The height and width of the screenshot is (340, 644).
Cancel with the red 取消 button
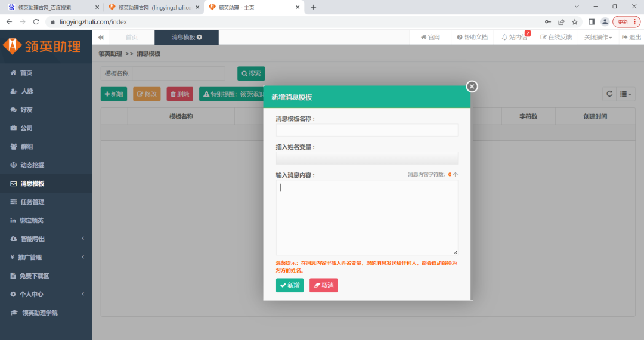(x=323, y=285)
